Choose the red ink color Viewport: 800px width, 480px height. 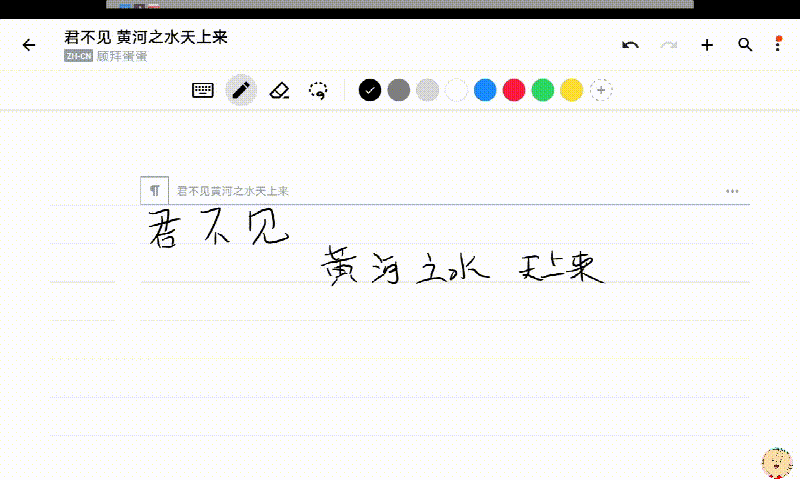click(514, 90)
